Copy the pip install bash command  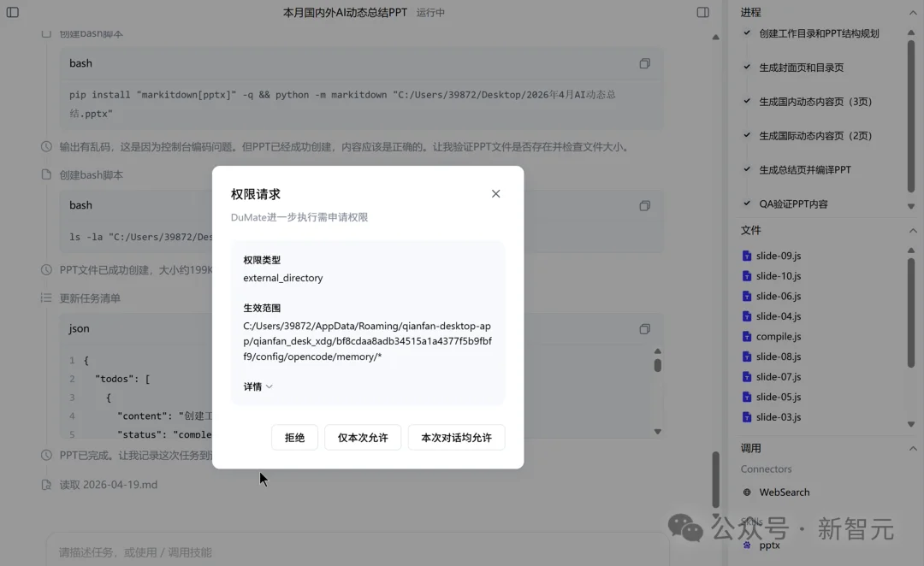tap(645, 63)
